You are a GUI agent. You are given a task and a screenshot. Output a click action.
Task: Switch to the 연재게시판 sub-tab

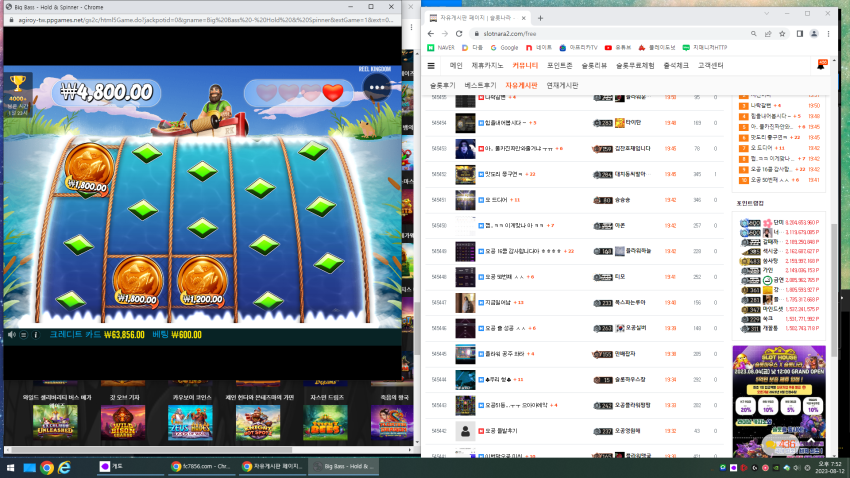click(x=562, y=86)
